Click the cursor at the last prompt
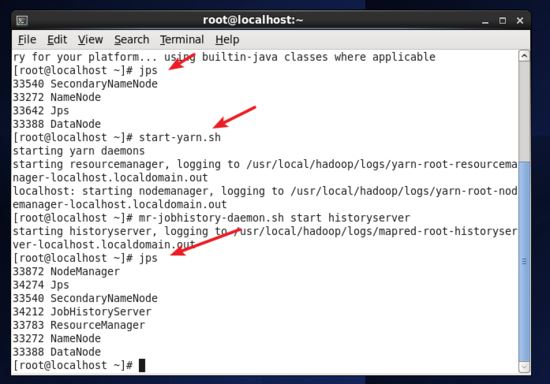 142,365
